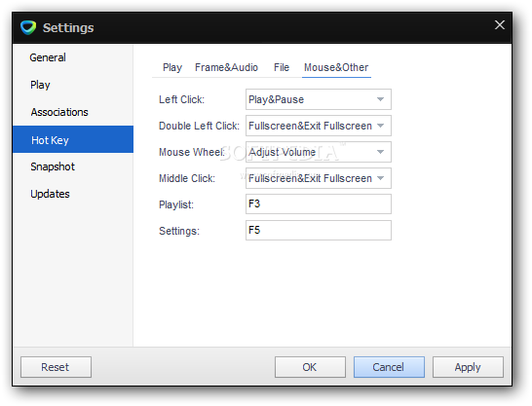Select the Mouse&Other tab
Viewport: 532px width, 406px height.
(x=336, y=67)
